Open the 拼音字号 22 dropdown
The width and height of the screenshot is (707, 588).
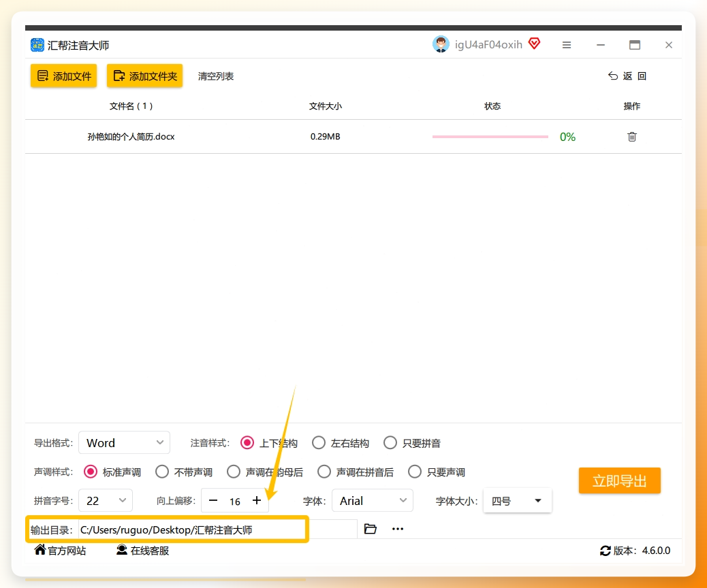coord(106,501)
